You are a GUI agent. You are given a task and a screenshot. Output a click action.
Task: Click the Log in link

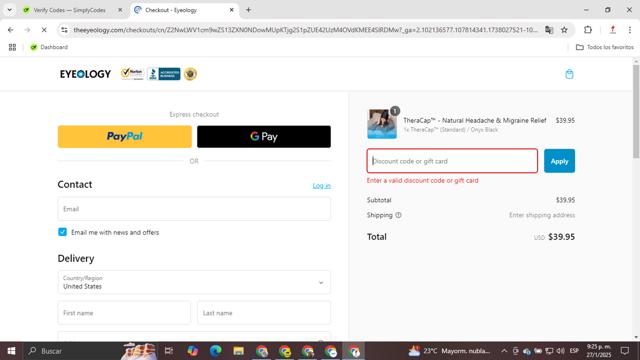(x=322, y=186)
